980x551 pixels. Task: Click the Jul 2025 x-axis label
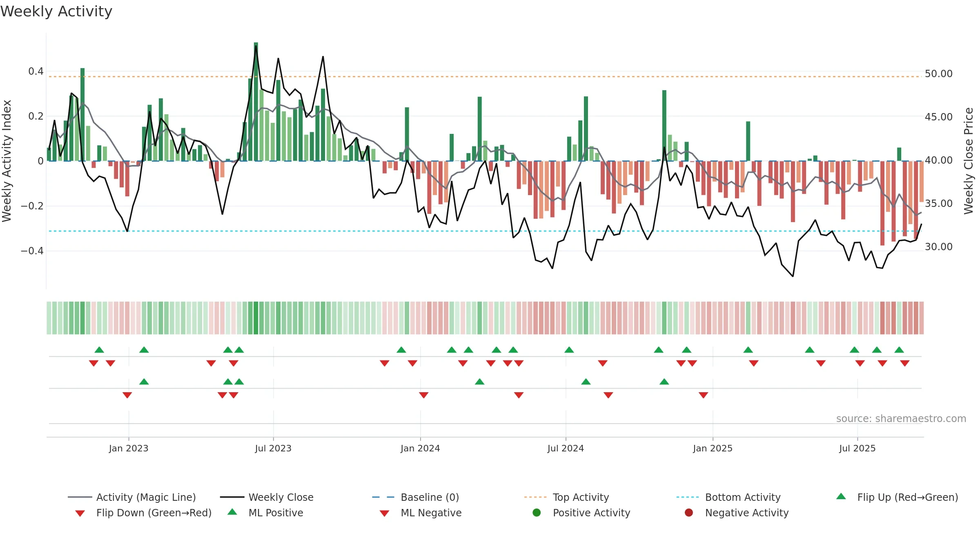(857, 448)
